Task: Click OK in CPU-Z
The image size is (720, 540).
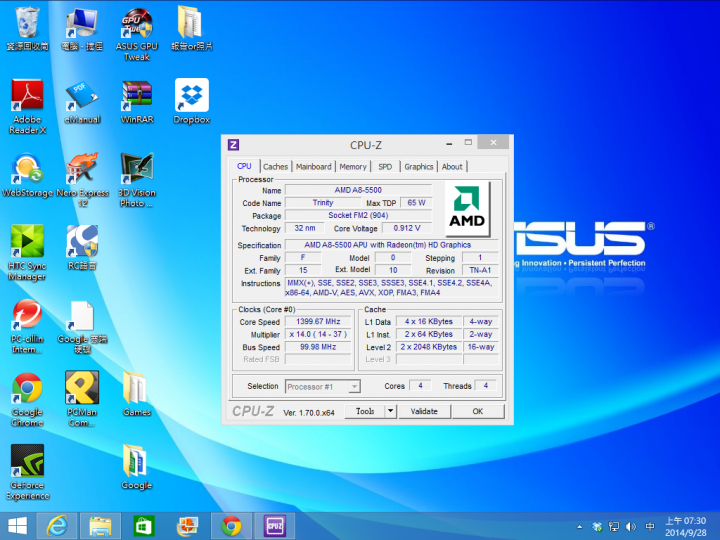Action: tap(478, 411)
